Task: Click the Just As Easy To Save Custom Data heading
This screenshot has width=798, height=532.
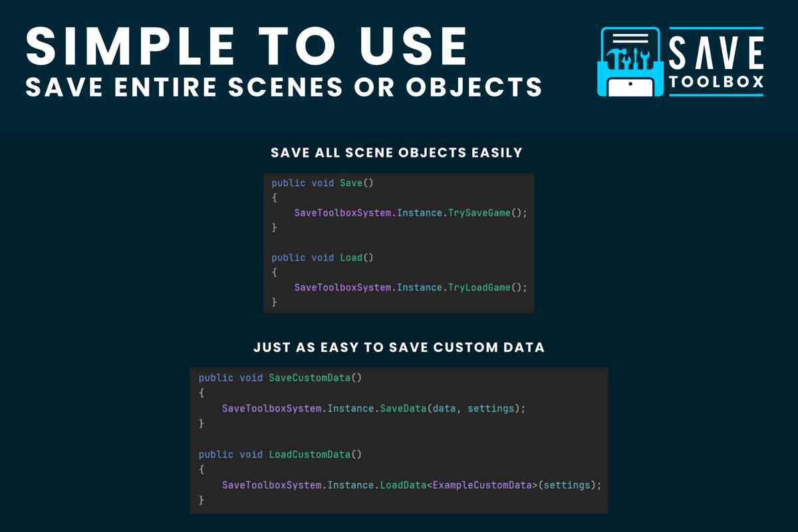Action: [399, 347]
